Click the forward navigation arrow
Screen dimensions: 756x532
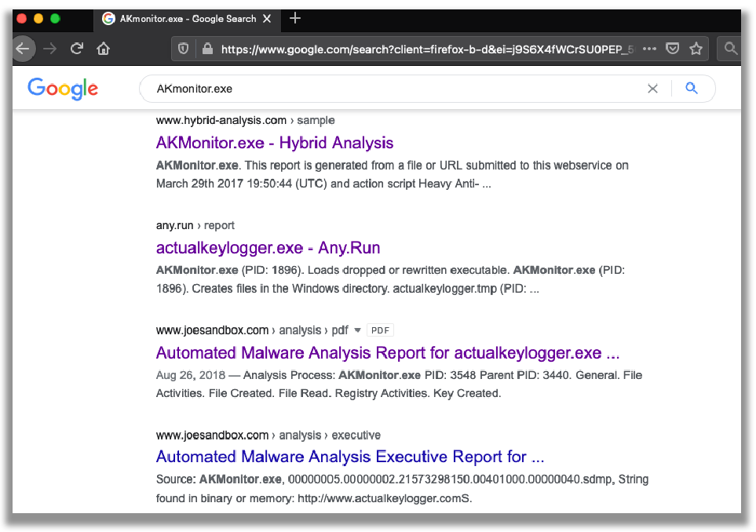coord(50,49)
